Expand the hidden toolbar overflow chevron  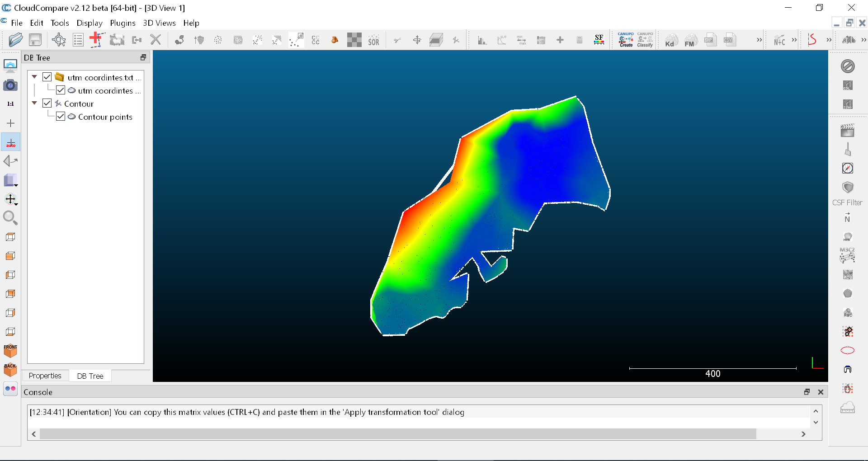[759, 40]
